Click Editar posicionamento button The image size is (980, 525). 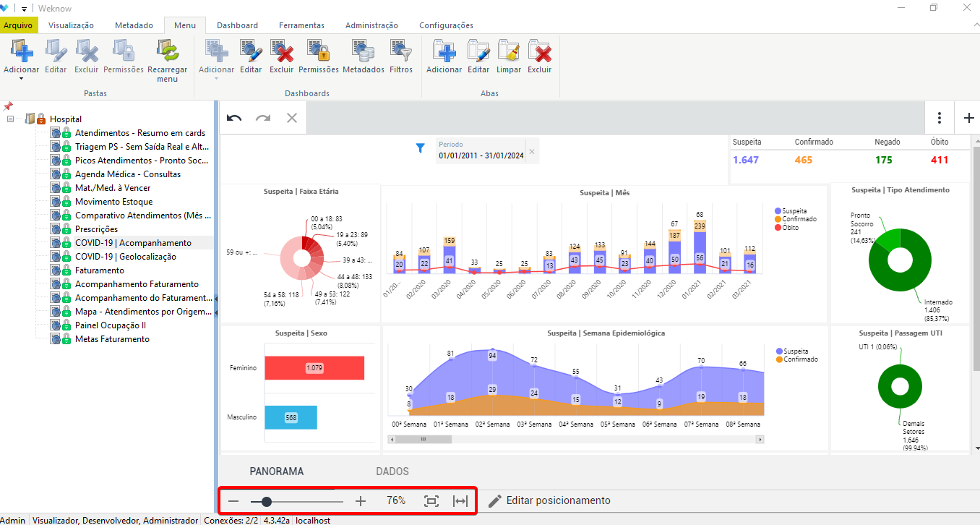click(x=549, y=500)
